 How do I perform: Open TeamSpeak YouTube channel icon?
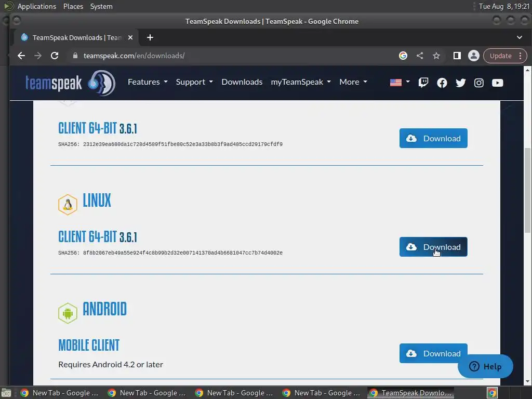pos(497,83)
